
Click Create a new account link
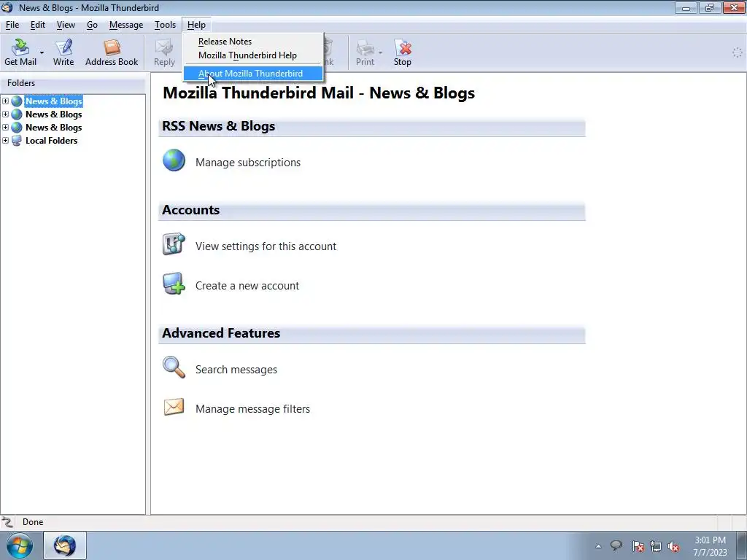click(247, 286)
